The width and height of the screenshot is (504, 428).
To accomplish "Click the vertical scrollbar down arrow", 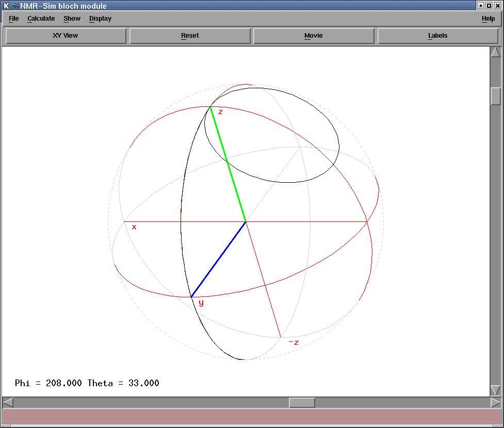I will [496, 390].
